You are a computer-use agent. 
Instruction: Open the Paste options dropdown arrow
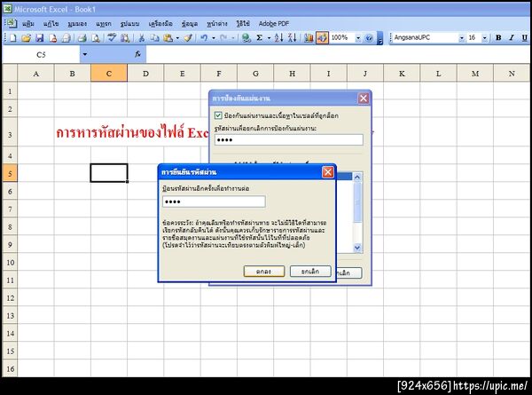click(177, 38)
